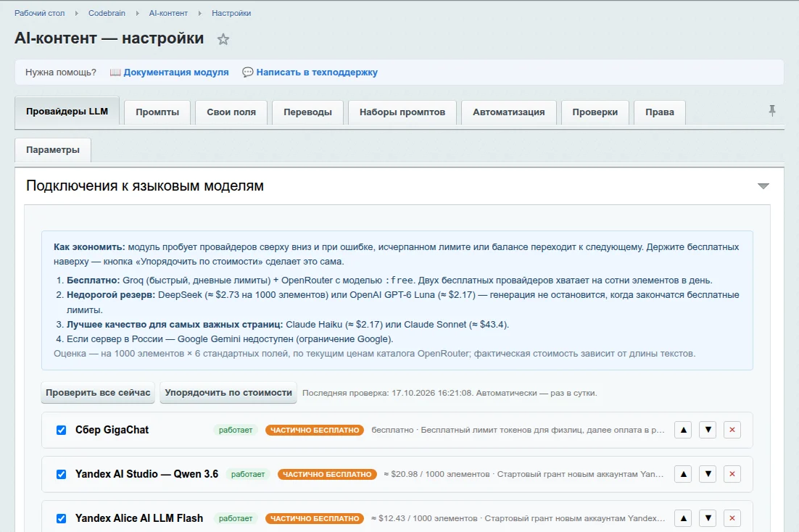Open the Автоматизация tab

[x=508, y=112]
